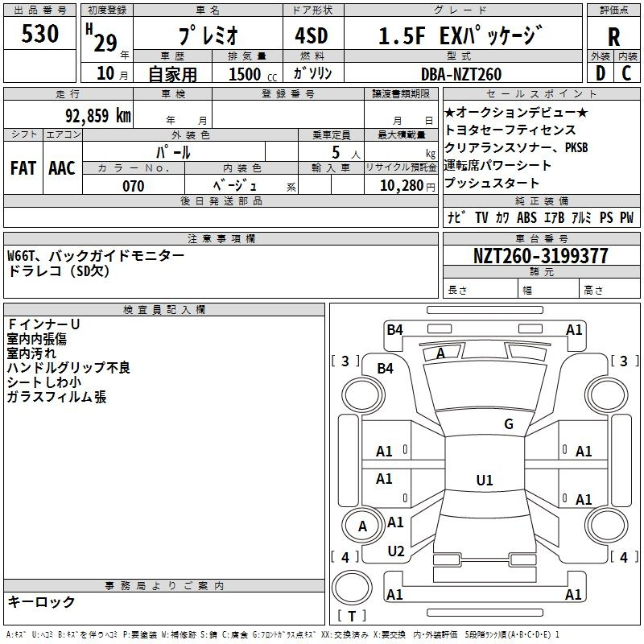Click displacement value 1500 cc
Viewport: 644px width, 644px height.
pos(253,74)
